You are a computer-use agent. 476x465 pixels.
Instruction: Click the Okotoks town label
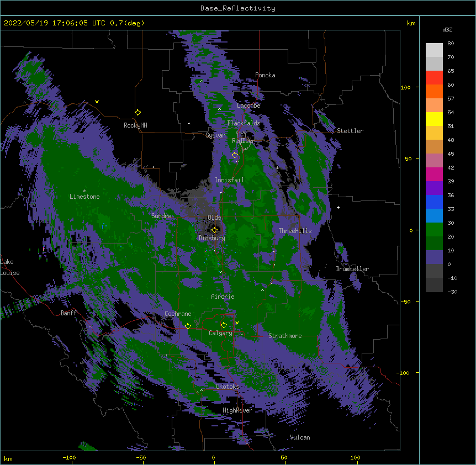pos(228,387)
